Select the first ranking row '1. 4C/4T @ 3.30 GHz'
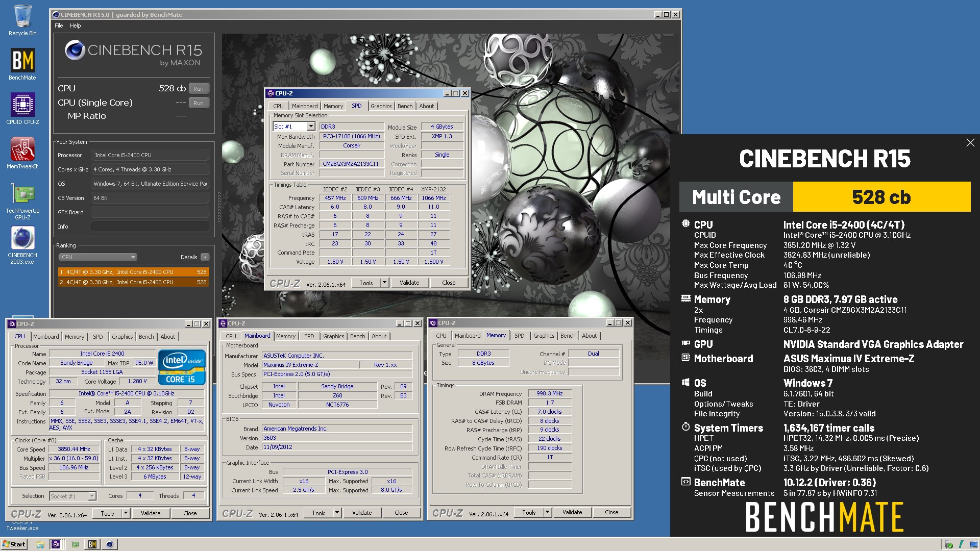Screen dimensions: 980x551 133,272
